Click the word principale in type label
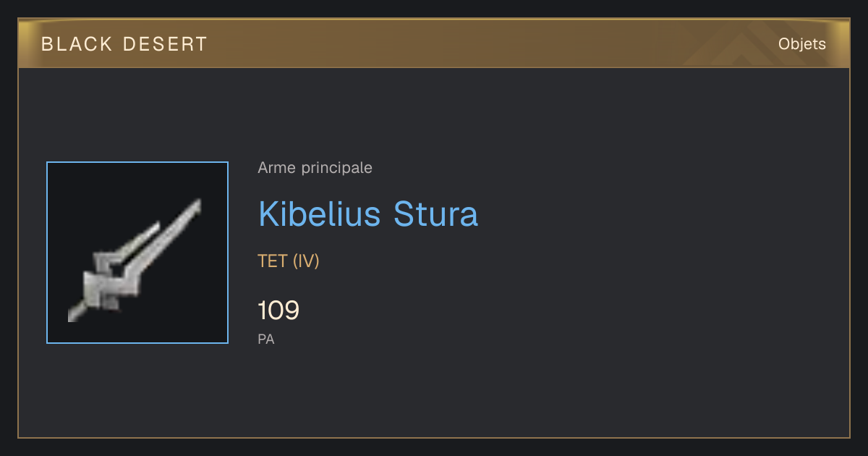This screenshot has height=456, width=868. 337,168
